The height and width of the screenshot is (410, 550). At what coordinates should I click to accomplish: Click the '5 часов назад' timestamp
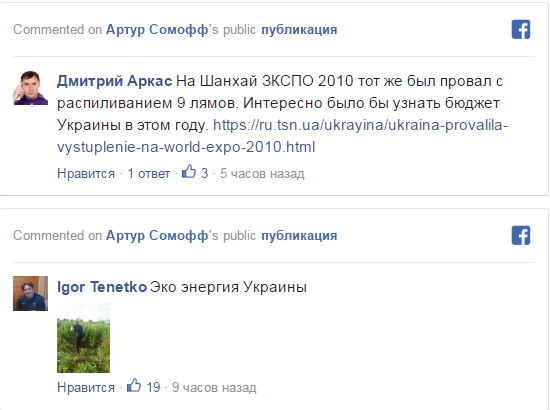262,174
